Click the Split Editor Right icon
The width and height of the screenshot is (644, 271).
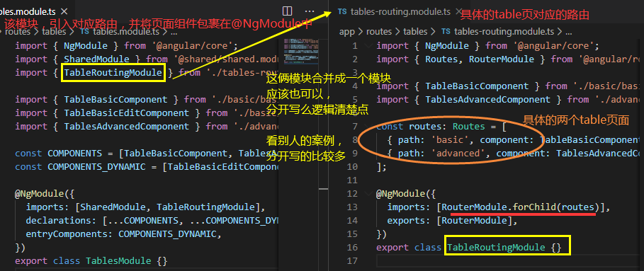[288, 11]
